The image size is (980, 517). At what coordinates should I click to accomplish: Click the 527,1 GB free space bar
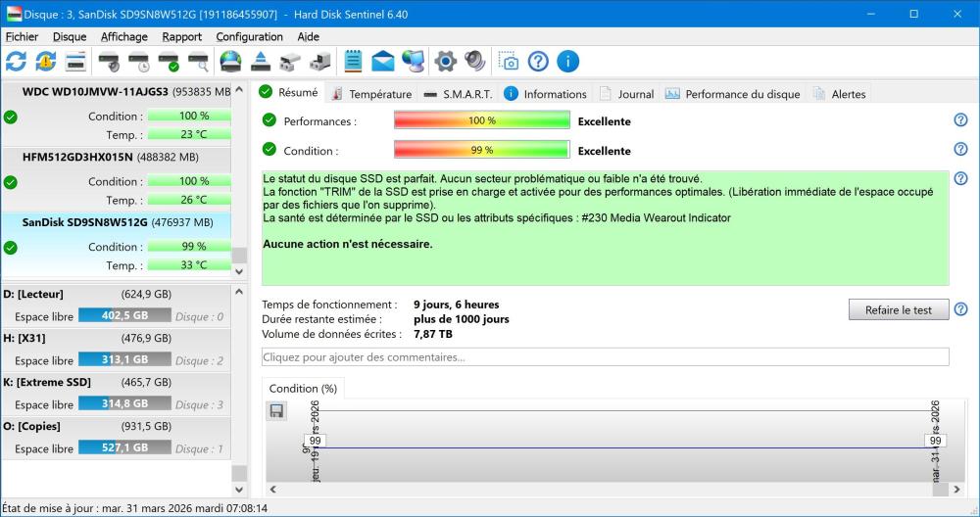coord(124,447)
